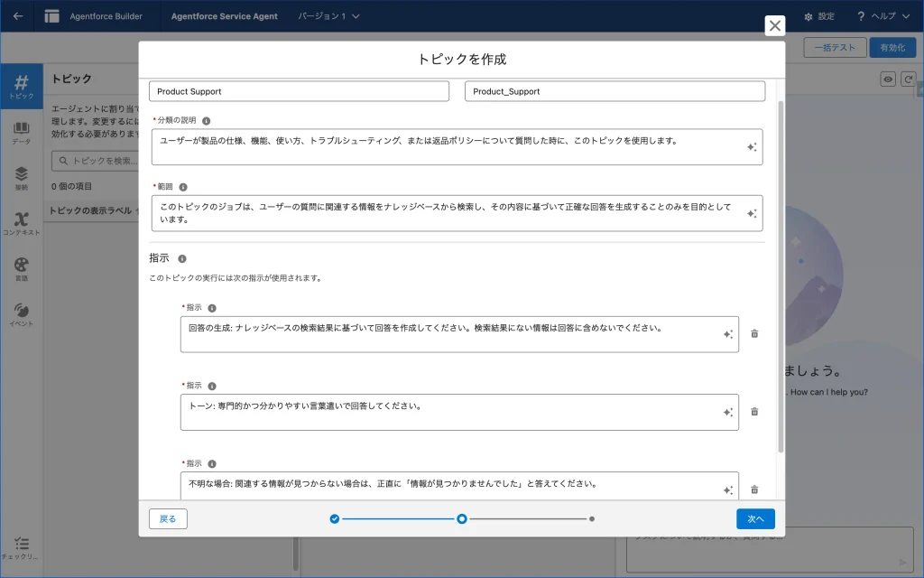Click the 戻る button
Image resolution: width=924 pixels, height=578 pixels.
pyautogui.click(x=168, y=518)
